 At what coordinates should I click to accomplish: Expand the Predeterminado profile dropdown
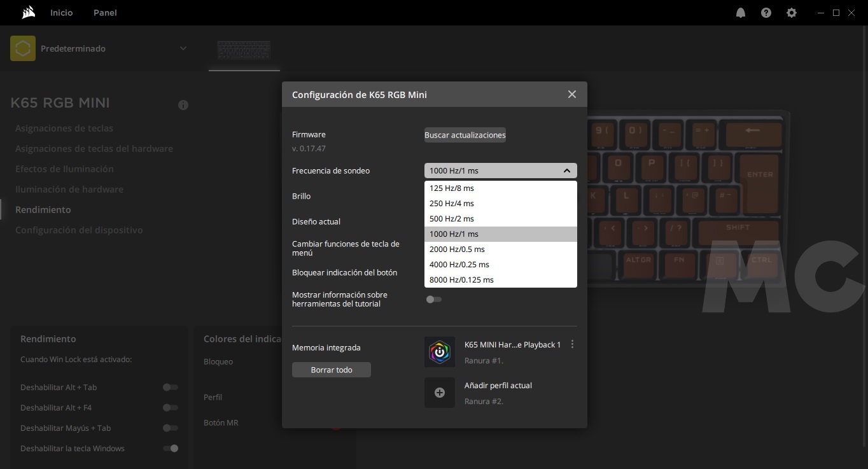tap(183, 48)
